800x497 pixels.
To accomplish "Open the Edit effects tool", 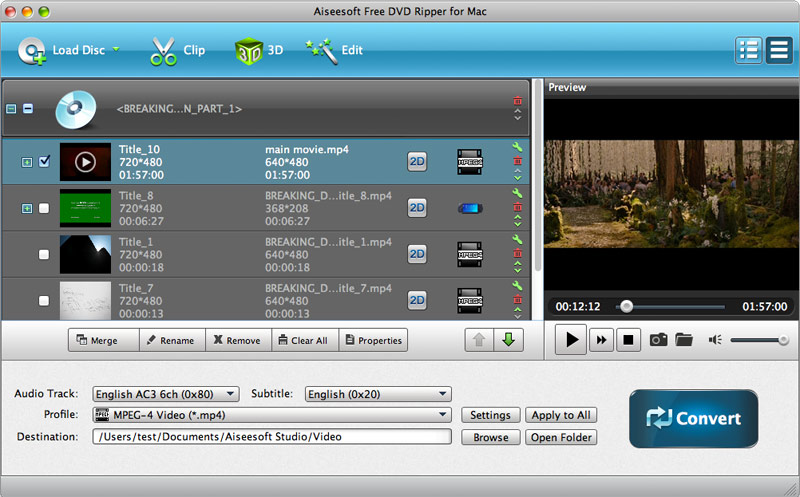I will point(321,50).
